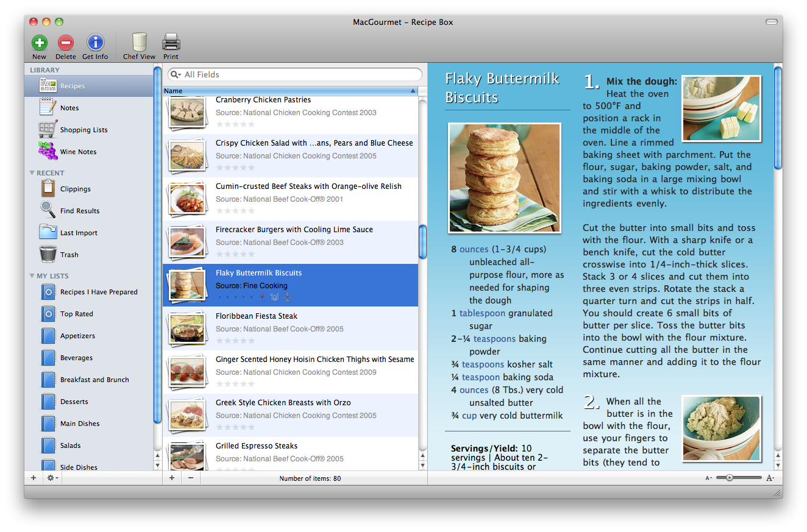Open the Clippings list
Image resolution: width=807 pixels, height=532 pixels.
(x=89, y=189)
